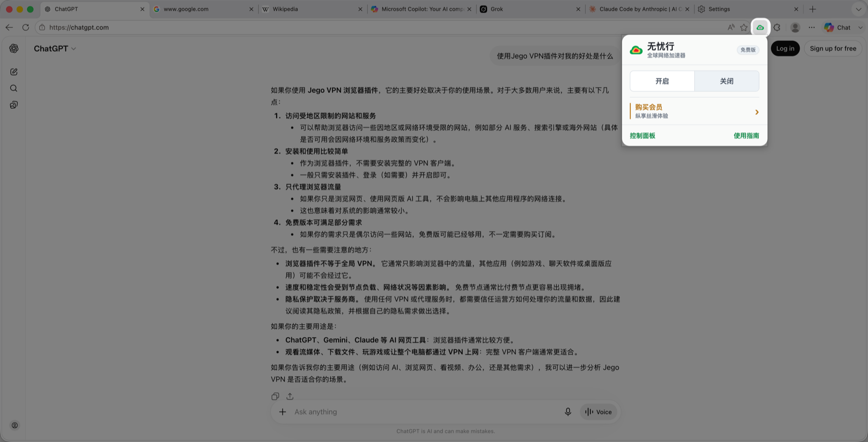Click 'ChatGPT is AI and can make mistakes' text
This screenshot has width=868, height=442.
click(x=445, y=431)
